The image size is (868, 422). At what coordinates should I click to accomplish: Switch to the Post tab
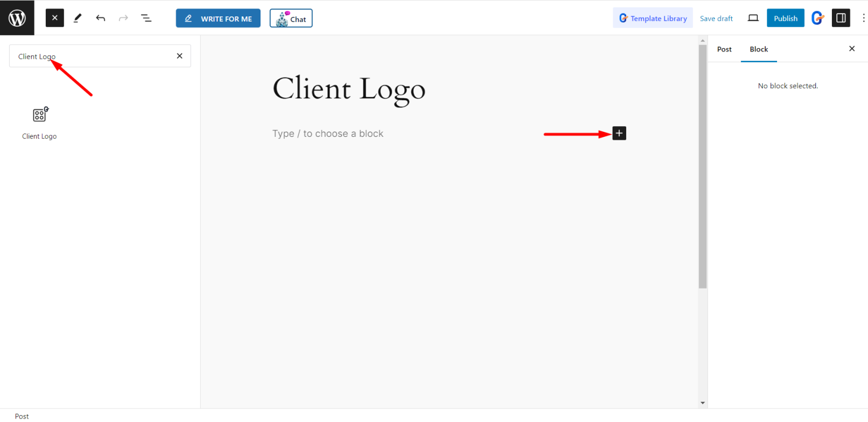724,49
